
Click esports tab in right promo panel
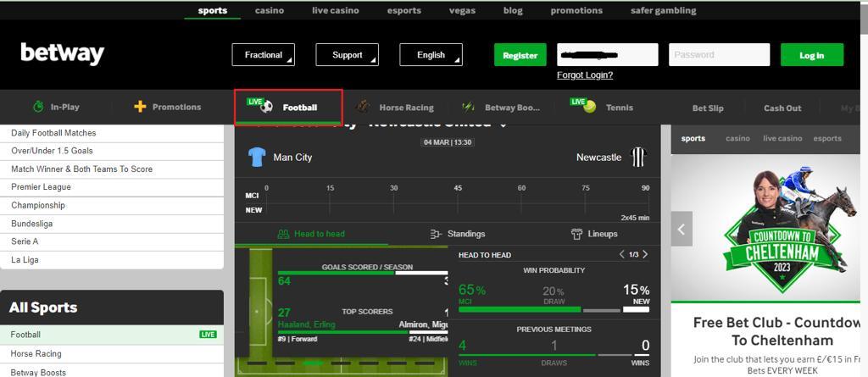tap(827, 138)
